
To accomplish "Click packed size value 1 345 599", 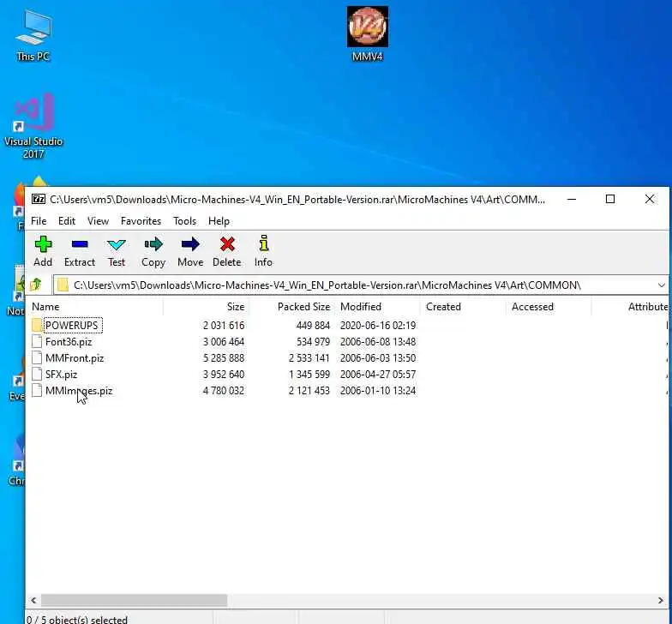I will 309,374.
